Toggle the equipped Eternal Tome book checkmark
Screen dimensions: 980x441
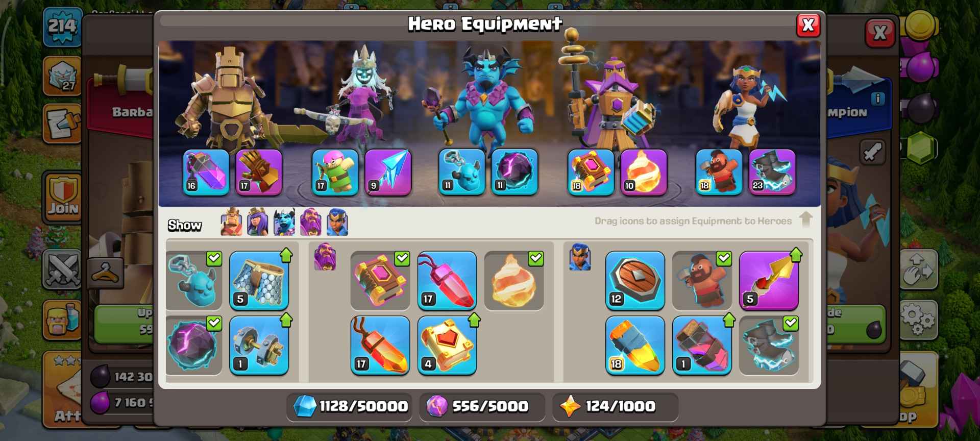pyautogui.click(x=402, y=258)
